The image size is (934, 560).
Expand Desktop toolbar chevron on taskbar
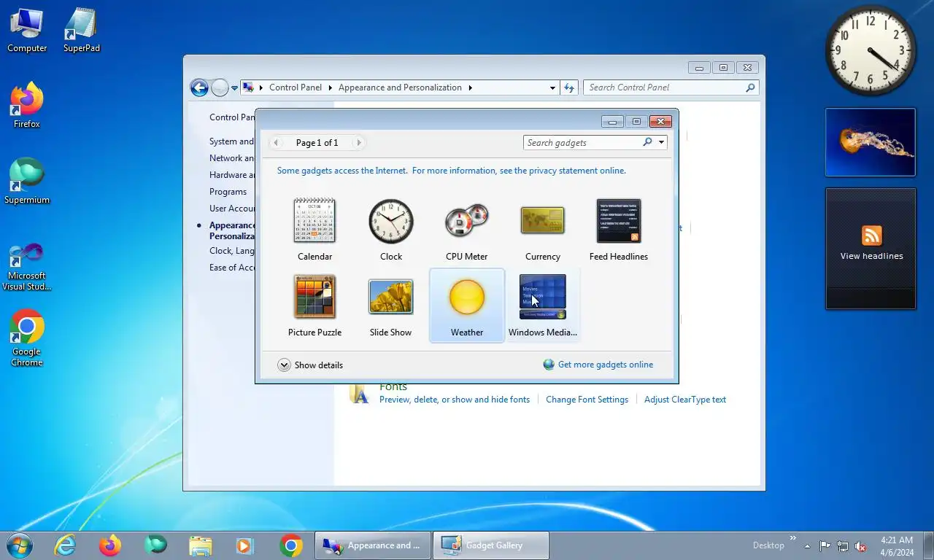[793, 539]
